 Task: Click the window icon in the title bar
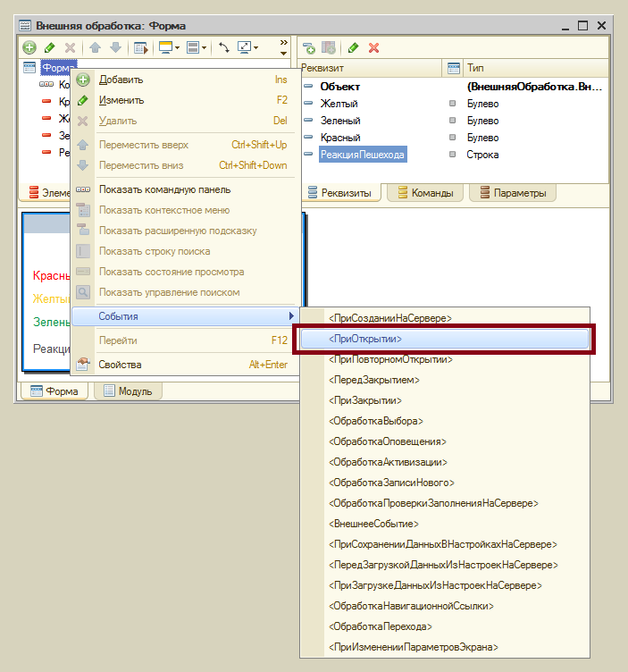(24, 25)
